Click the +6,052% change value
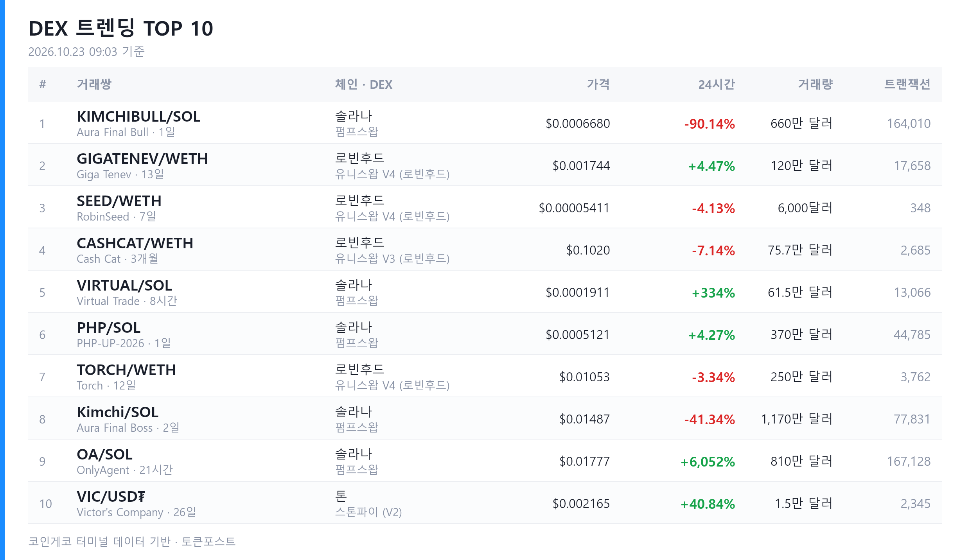Image resolution: width=970 pixels, height=560 pixels. coord(708,461)
